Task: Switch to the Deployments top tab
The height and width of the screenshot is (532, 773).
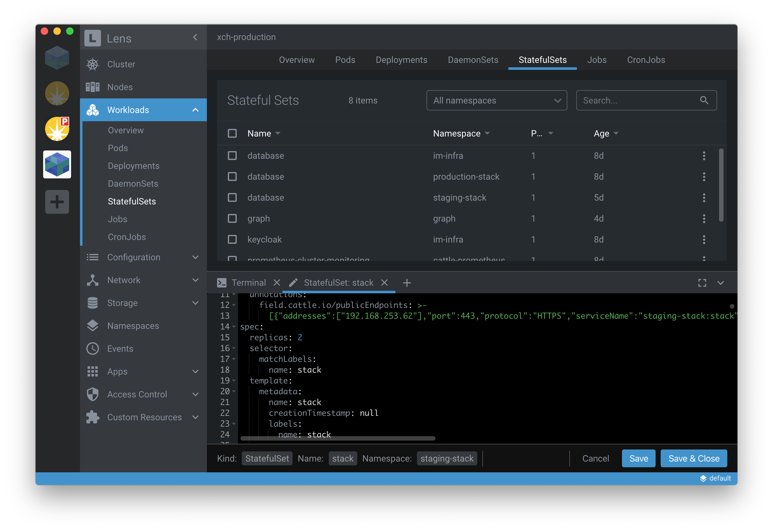Action: click(x=401, y=60)
